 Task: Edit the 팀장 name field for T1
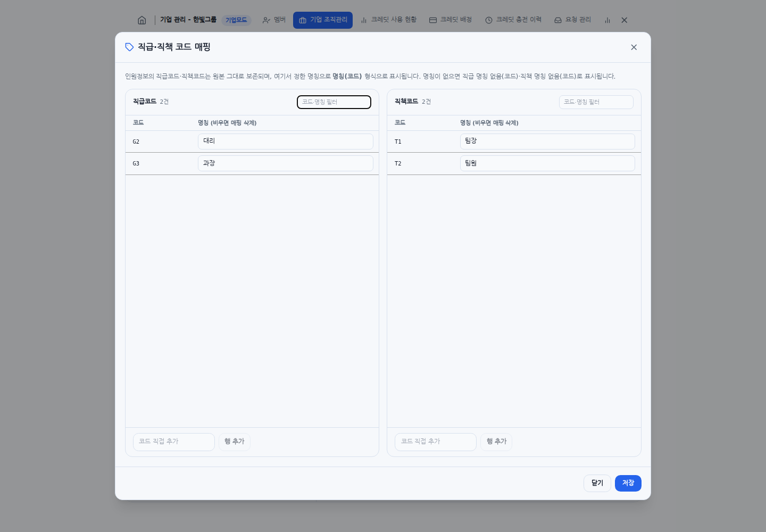547,142
